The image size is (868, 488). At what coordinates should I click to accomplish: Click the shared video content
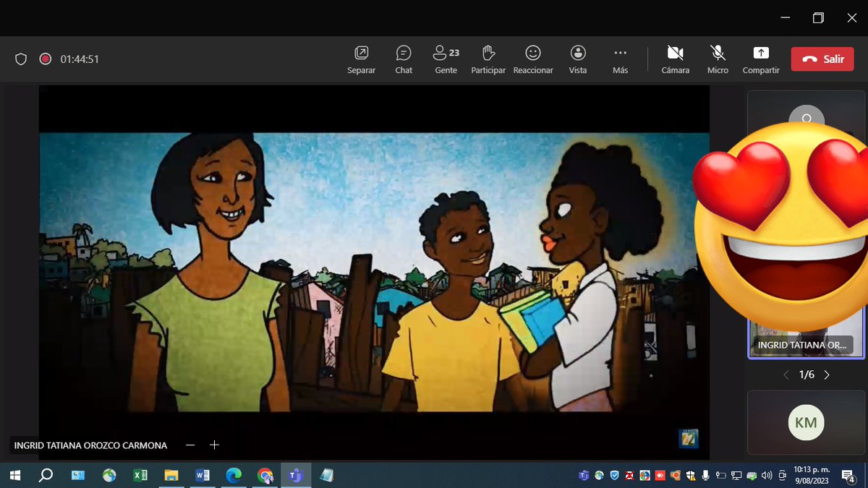pyautogui.click(x=374, y=273)
